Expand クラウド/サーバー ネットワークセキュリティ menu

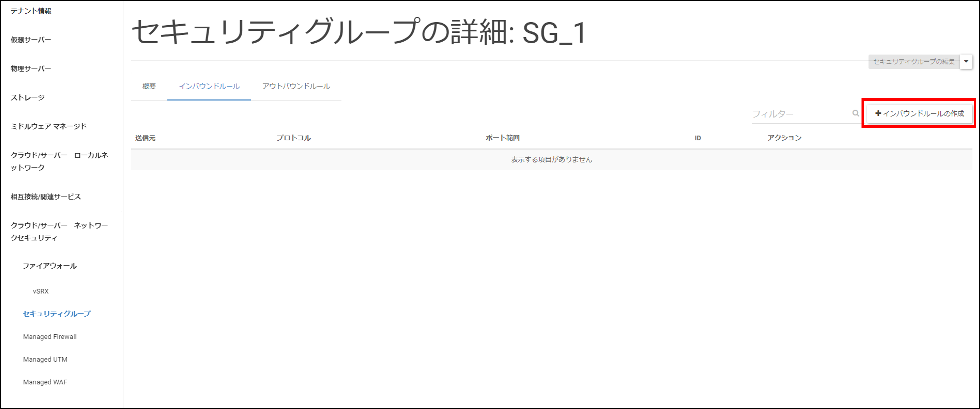[x=59, y=232]
